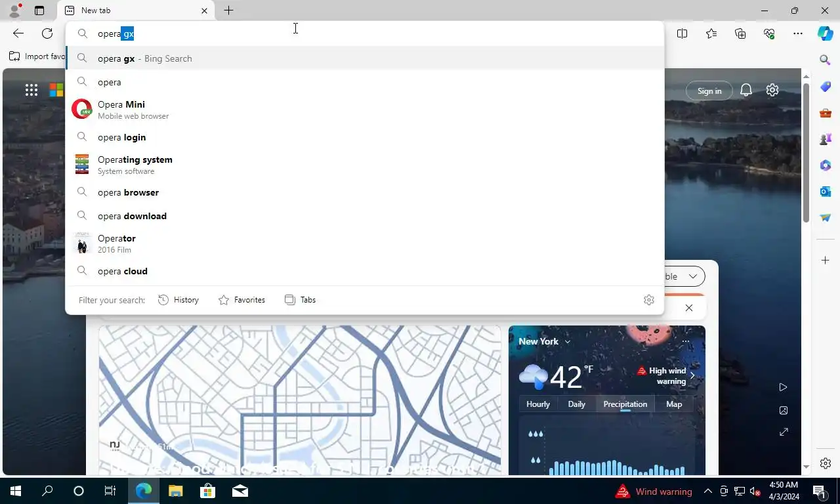840x504 pixels.
Task: Open Collections toolbar icon
Action: click(x=740, y=33)
